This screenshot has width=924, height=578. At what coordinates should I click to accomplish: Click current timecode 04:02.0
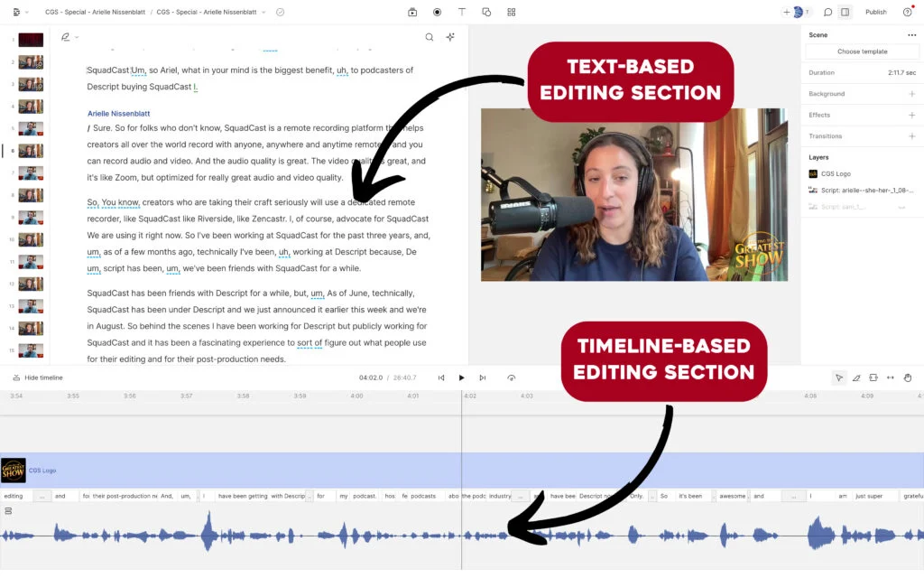[371, 378]
